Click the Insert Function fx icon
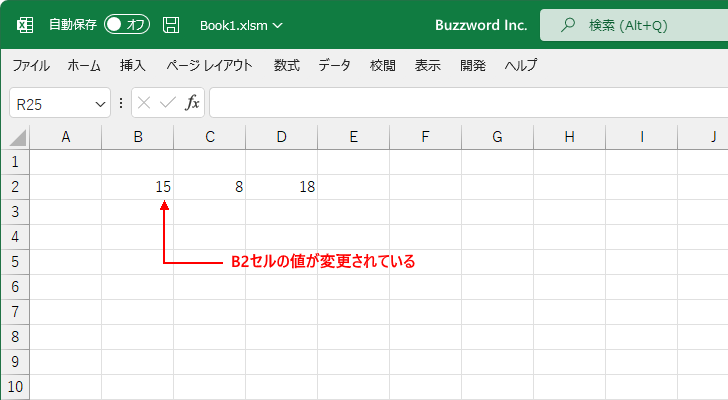Screen dimensions: 728x400 click(192, 103)
